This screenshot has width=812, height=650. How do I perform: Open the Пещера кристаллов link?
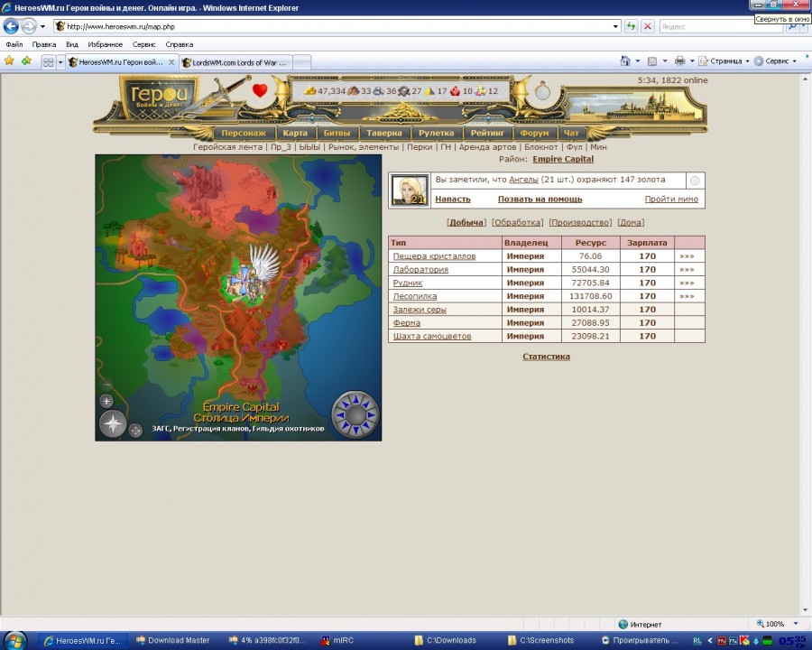[434, 256]
